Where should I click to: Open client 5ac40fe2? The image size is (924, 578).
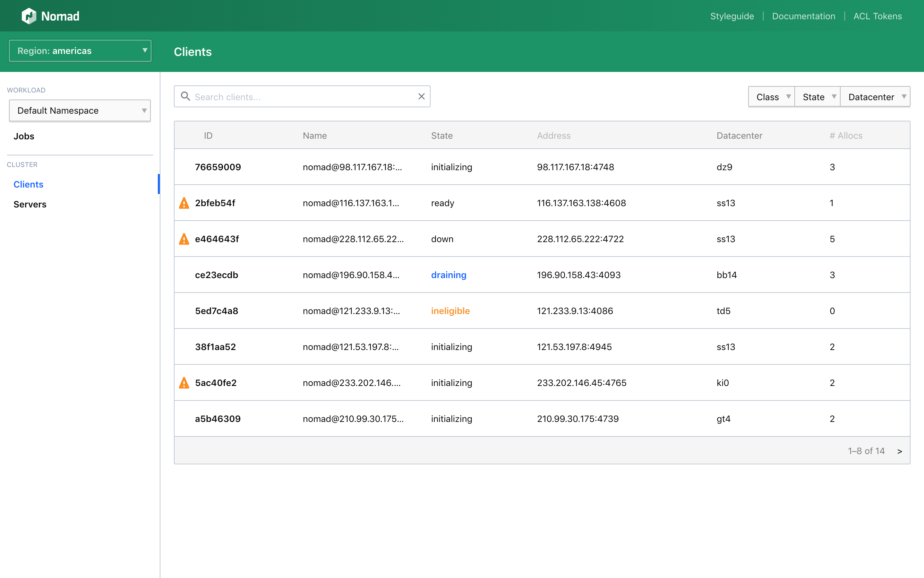coord(216,383)
